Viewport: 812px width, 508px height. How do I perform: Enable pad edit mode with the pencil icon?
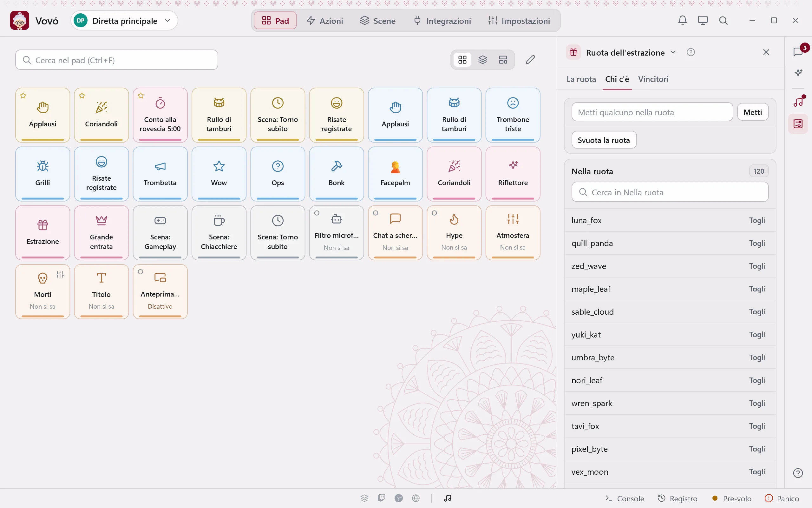[530, 60]
